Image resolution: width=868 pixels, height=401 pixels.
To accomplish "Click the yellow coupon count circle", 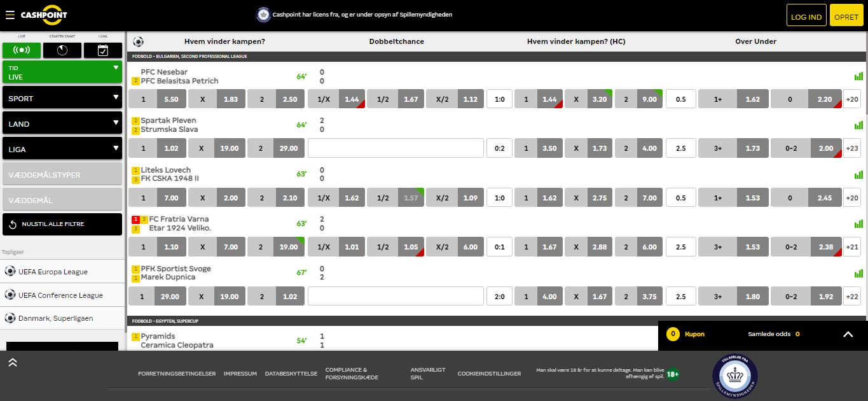I will coord(672,334).
